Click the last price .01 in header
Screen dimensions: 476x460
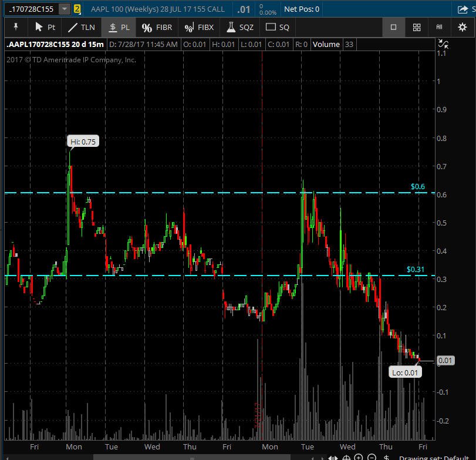pos(244,9)
